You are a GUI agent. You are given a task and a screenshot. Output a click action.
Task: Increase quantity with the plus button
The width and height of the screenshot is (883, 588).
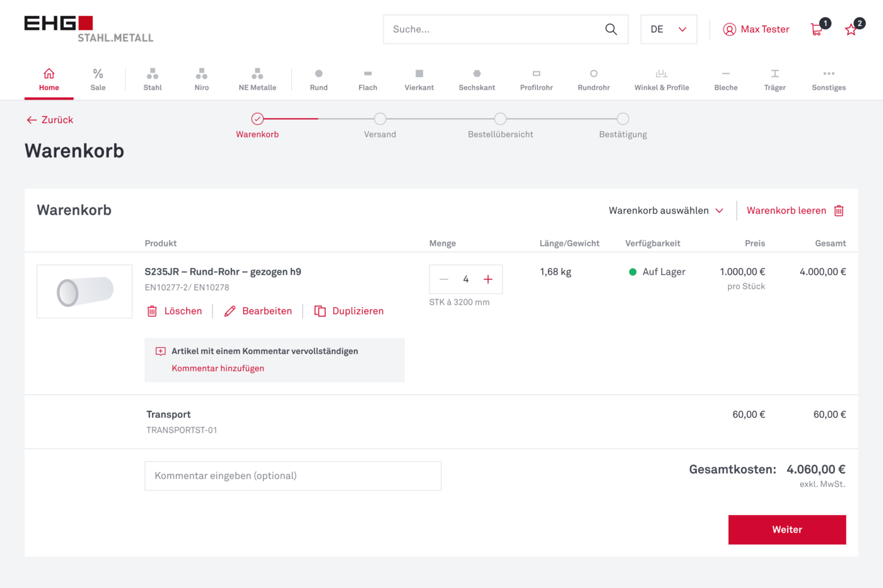tap(488, 279)
